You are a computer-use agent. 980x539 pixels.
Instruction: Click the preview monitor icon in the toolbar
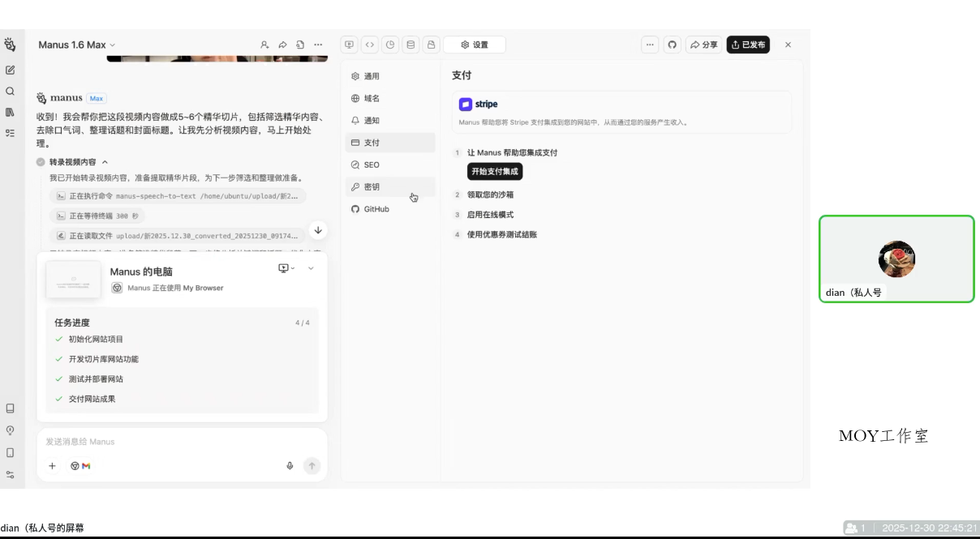pos(349,45)
